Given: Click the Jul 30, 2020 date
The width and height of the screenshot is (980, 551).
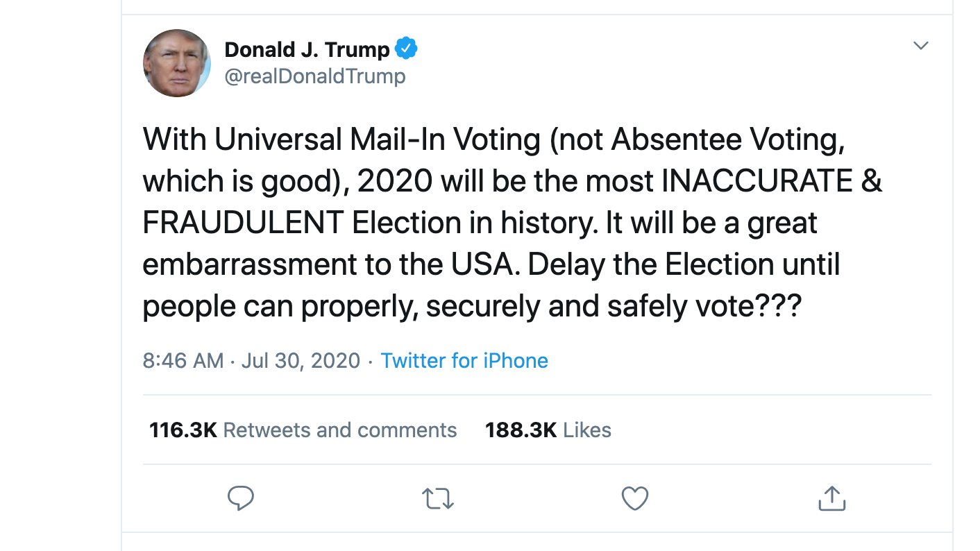Looking at the screenshot, I should pyautogui.click(x=301, y=361).
